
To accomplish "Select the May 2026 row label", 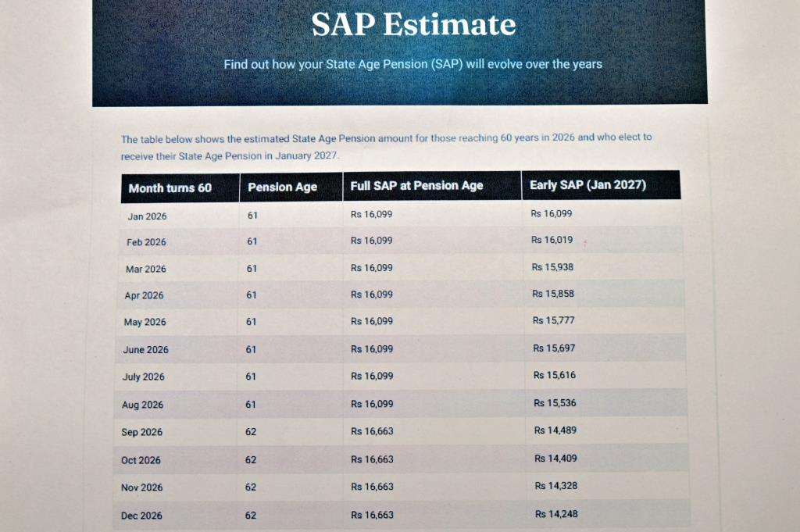I will pyautogui.click(x=145, y=323).
